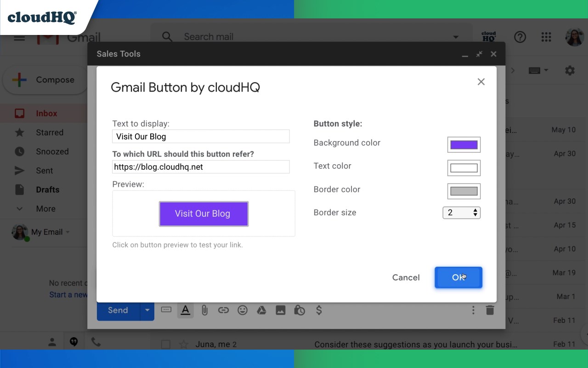The image size is (588, 368).
Task: Open the Help question mark icon
Action: click(x=520, y=37)
